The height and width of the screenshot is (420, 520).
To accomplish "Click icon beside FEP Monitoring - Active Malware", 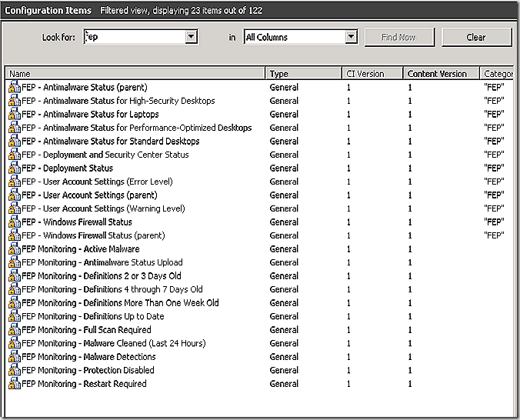I will pyautogui.click(x=15, y=248).
